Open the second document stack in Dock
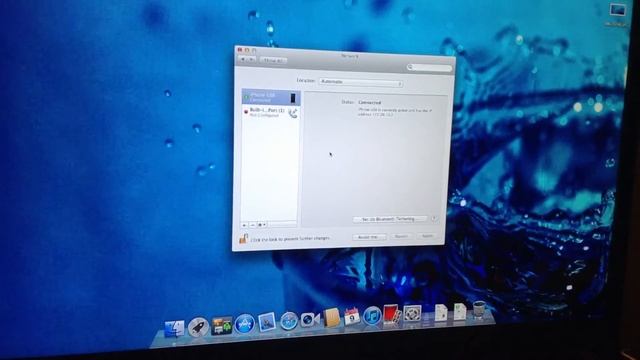The width and height of the screenshot is (640, 360). click(x=460, y=311)
